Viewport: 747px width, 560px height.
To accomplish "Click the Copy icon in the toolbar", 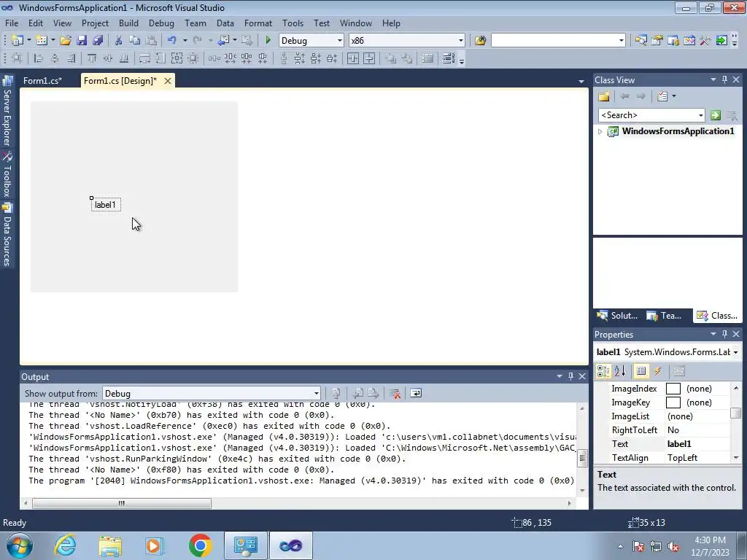I will pyautogui.click(x=135, y=41).
